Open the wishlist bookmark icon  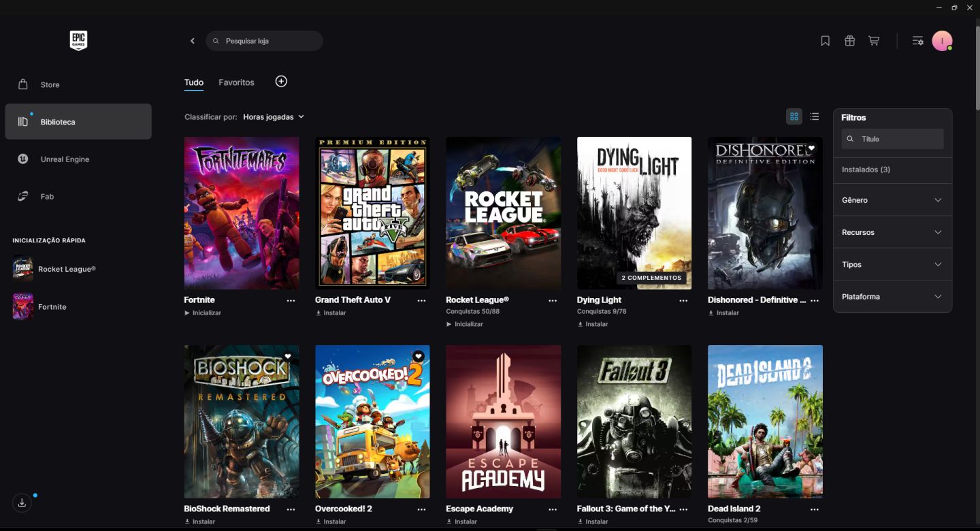click(825, 41)
